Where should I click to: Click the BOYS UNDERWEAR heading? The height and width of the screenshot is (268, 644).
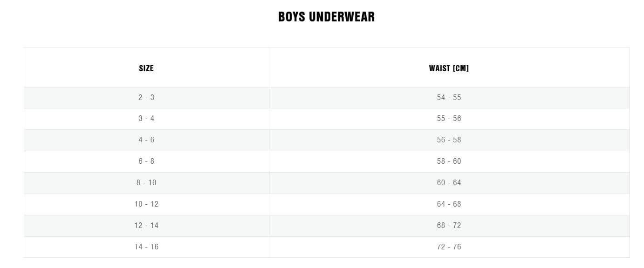tap(326, 17)
